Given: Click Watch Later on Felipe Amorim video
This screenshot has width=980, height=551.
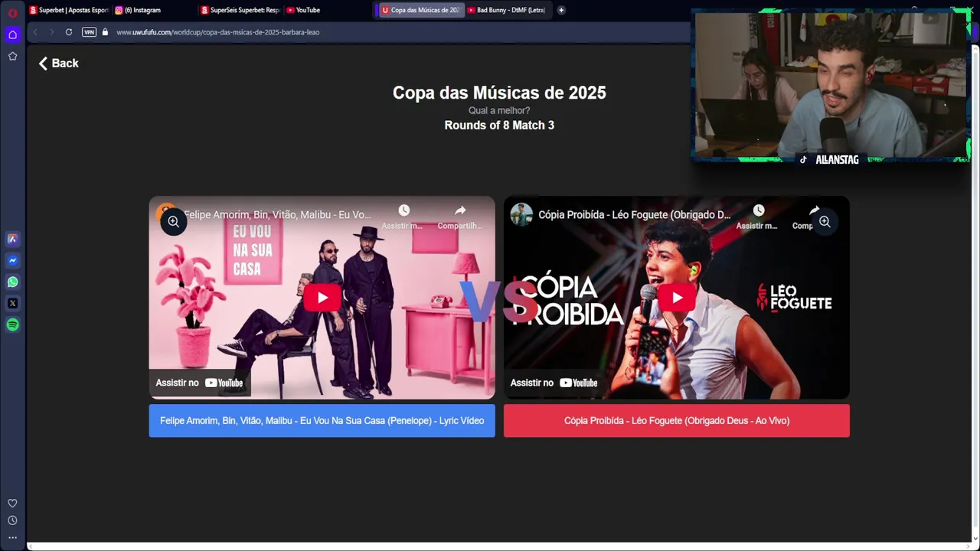Looking at the screenshot, I should [x=403, y=217].
